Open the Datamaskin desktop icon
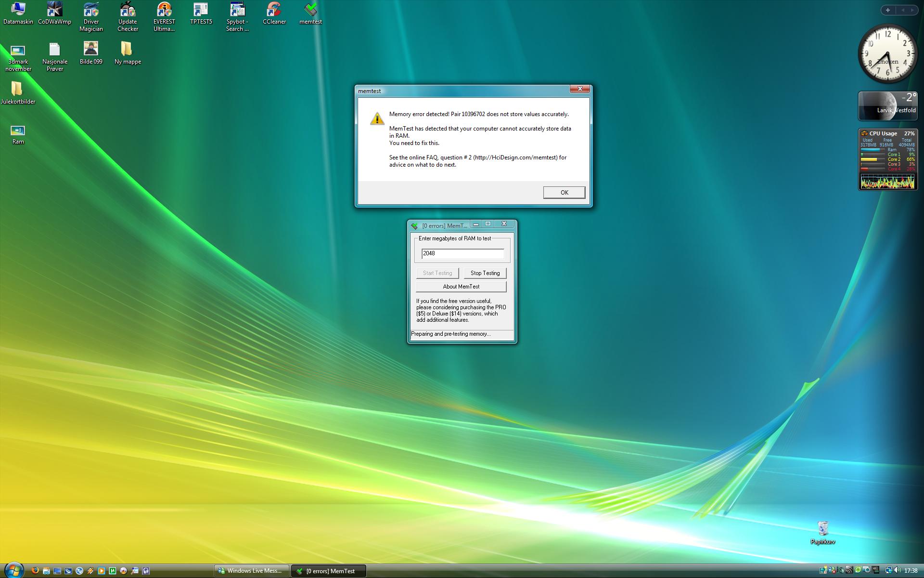The image size is (924, 578). [x=18, y=13]
